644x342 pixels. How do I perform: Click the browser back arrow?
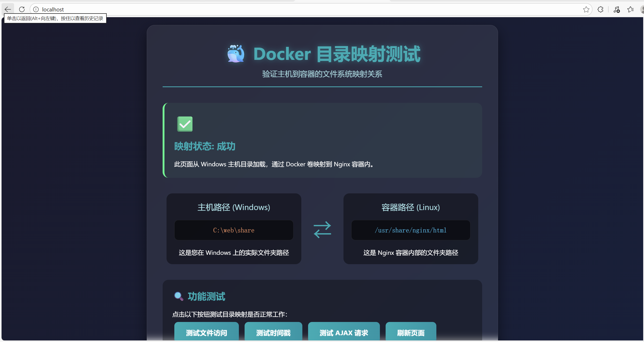click(8, 9)
